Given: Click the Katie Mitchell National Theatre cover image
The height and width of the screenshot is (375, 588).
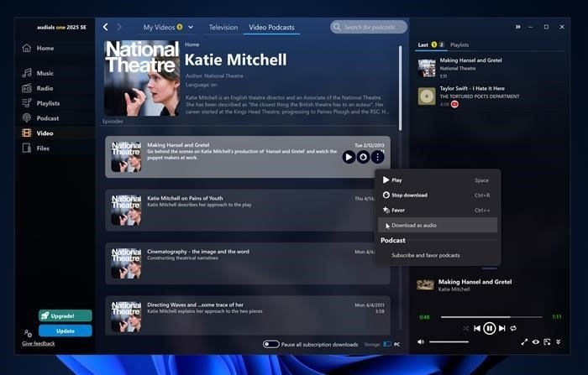Looking at the screenshot, I should (x=142, y=78).
